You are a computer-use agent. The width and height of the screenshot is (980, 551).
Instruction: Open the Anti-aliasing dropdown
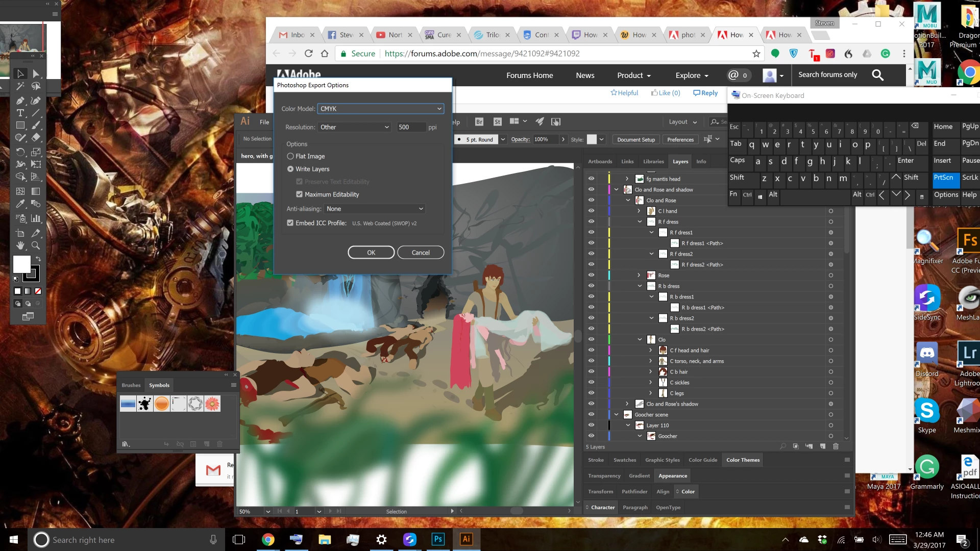click(375, 209)
